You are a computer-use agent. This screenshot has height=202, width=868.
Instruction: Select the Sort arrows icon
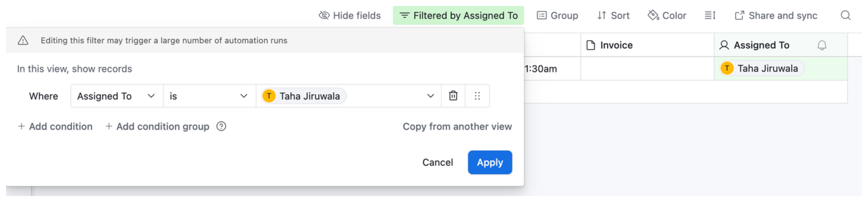[602, 15]
